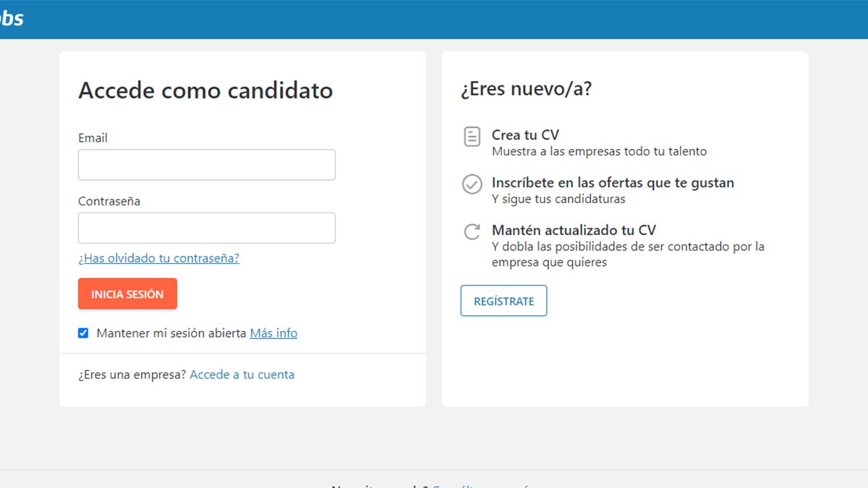The height and width of the screenshot is (488, 868).
Task: Open the '¿Has olvidado tu contraseña?' link
Action: point(158,258)
